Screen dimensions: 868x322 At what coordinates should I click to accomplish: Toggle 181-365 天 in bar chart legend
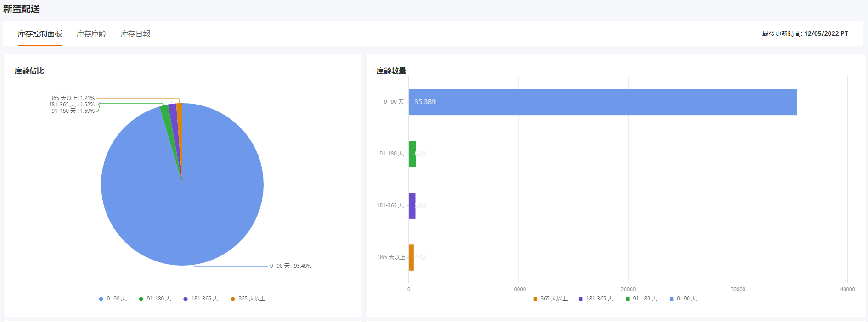click(596, 299)
